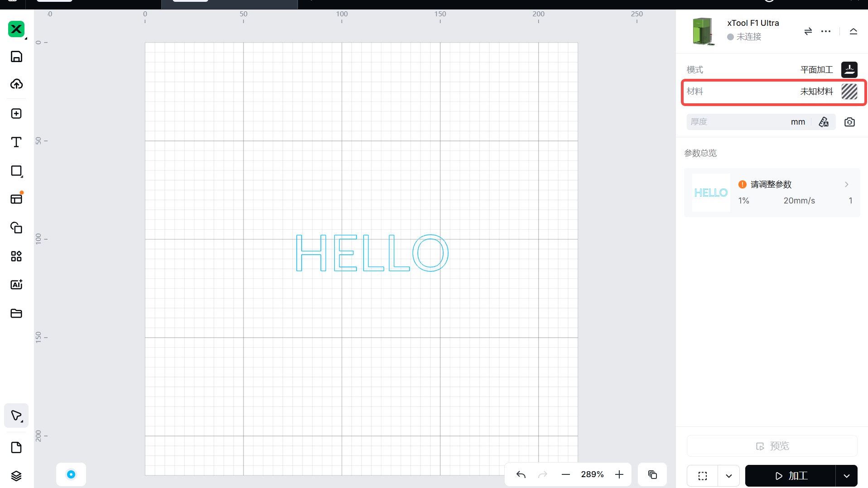Select the rectangle shape tool

tap(16, 171)
